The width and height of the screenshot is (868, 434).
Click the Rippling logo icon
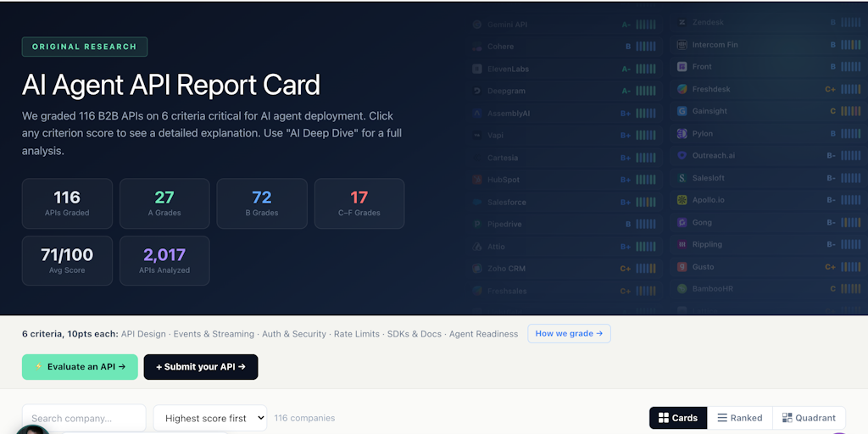(x=682, y=244)
